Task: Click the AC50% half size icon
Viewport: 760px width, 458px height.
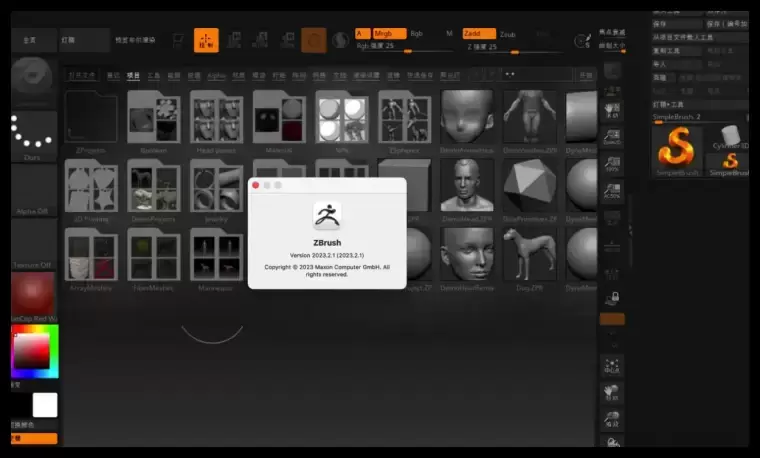Action: [612, 191]
